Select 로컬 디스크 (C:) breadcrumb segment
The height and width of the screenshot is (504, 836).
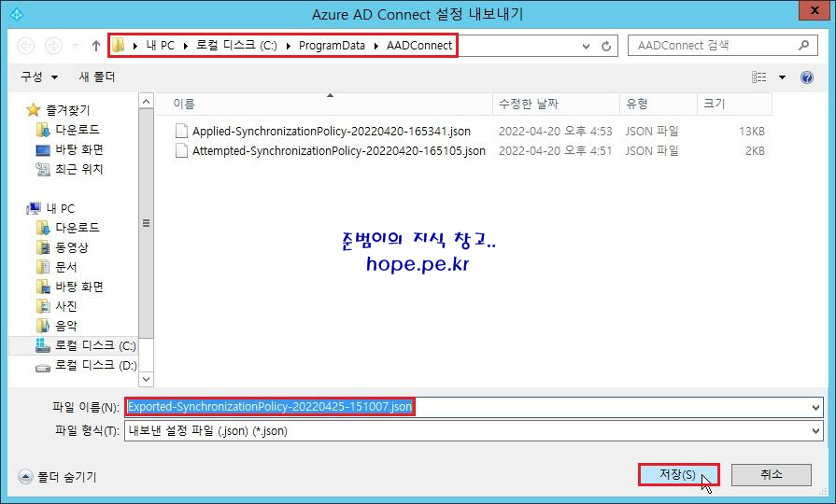(236, 46)
